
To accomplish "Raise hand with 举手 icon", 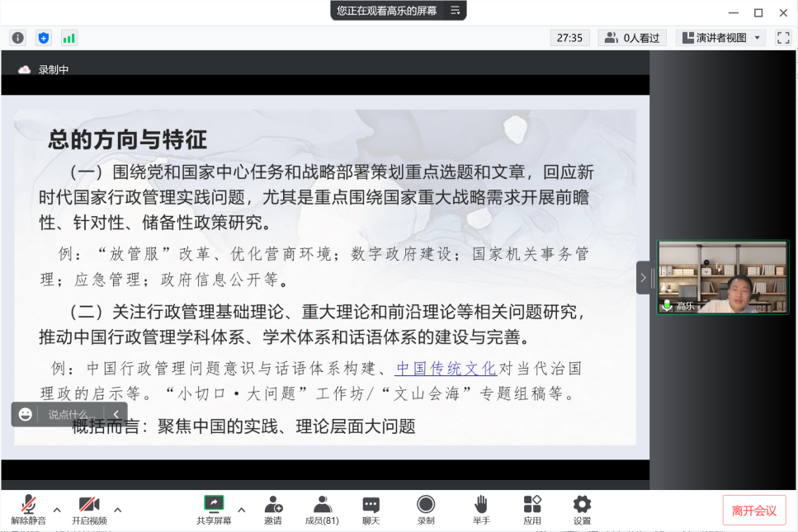I will 481,510.
